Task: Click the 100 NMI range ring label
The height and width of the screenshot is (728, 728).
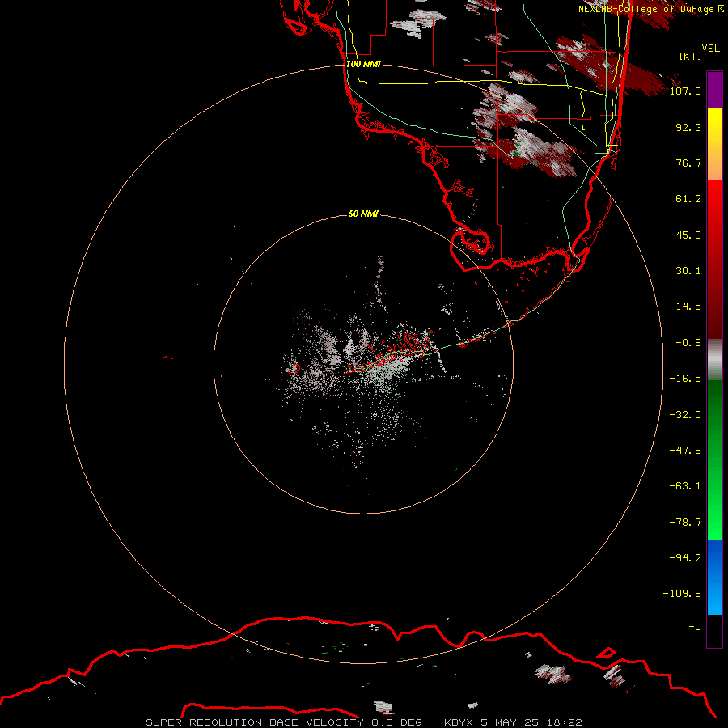Action: tap(363, 64)
